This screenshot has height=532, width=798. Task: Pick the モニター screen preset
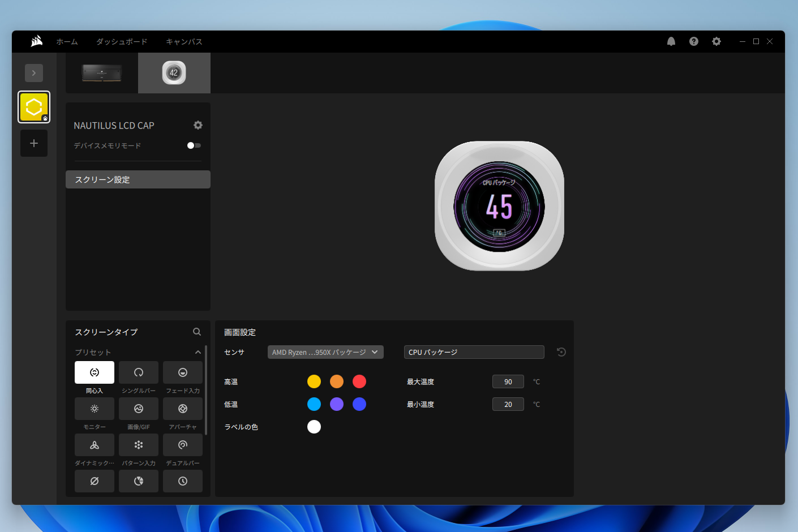[x=95, y=409]
